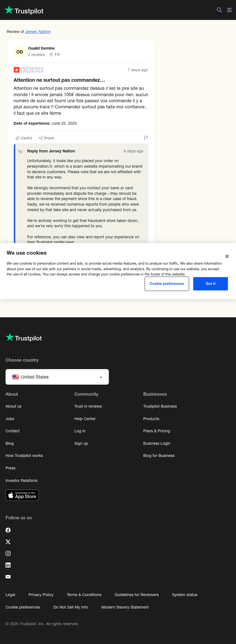Close the cookie banner with X
236x644 pixels.
pos(227,256)
